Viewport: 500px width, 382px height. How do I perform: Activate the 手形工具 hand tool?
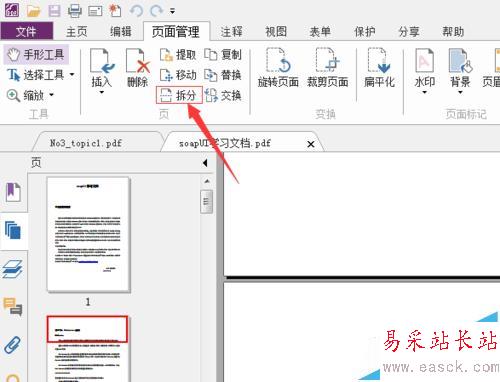pos(36,54)
